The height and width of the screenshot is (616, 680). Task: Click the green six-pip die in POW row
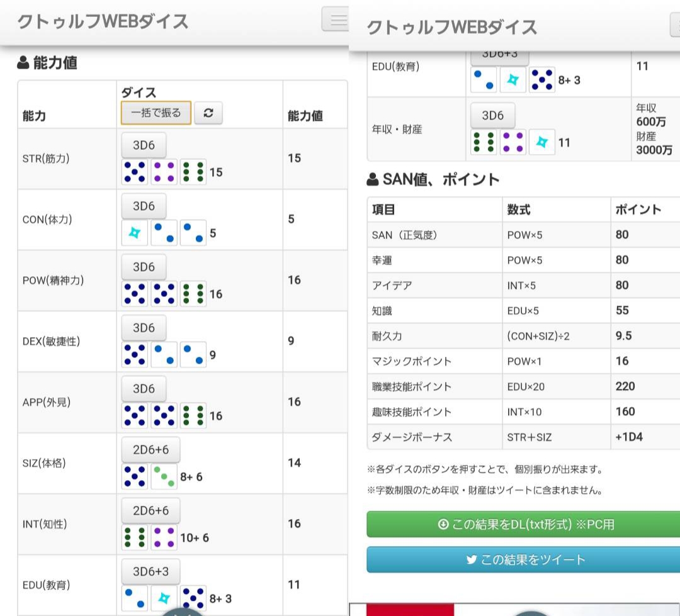point(193,294)
